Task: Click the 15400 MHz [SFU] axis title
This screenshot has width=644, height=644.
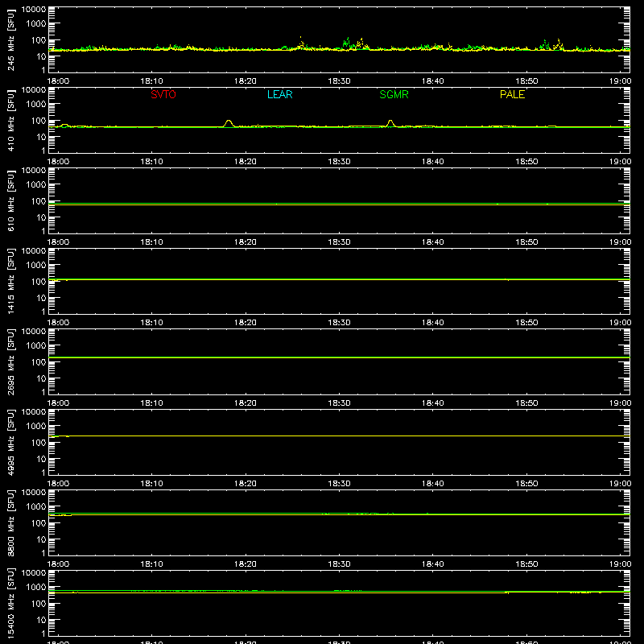Action: (11, 603)
